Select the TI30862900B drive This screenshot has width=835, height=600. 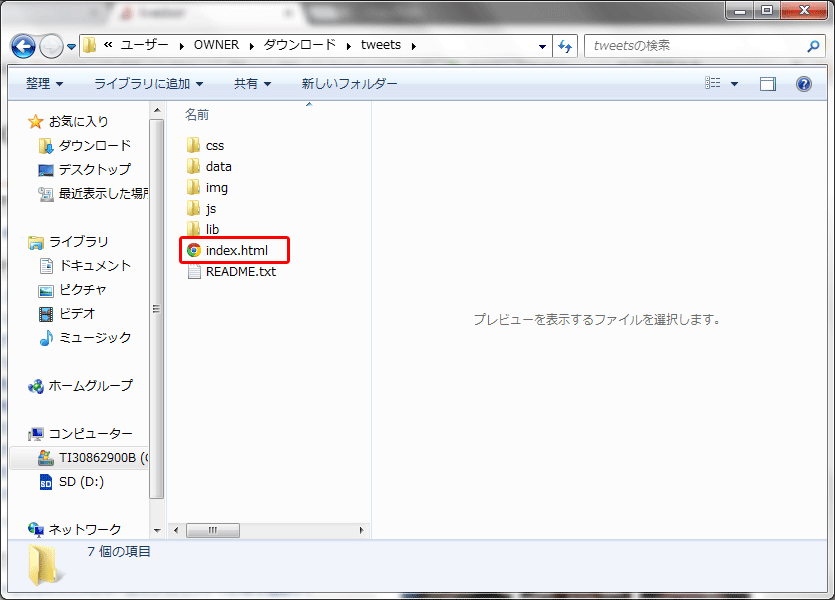pos(104,458)
